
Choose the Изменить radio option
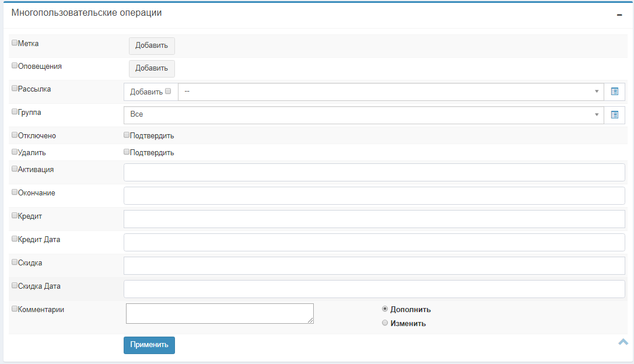point(385,323)
